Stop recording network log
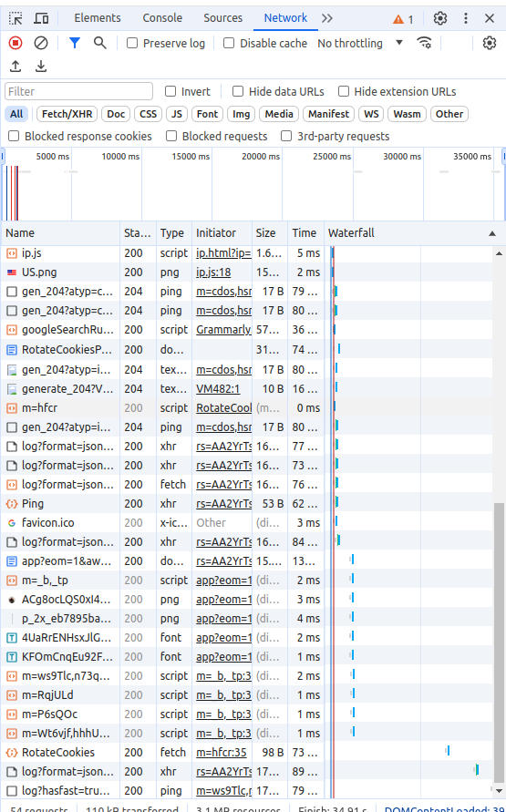This screenshot has width=506, height=812. 15,43
